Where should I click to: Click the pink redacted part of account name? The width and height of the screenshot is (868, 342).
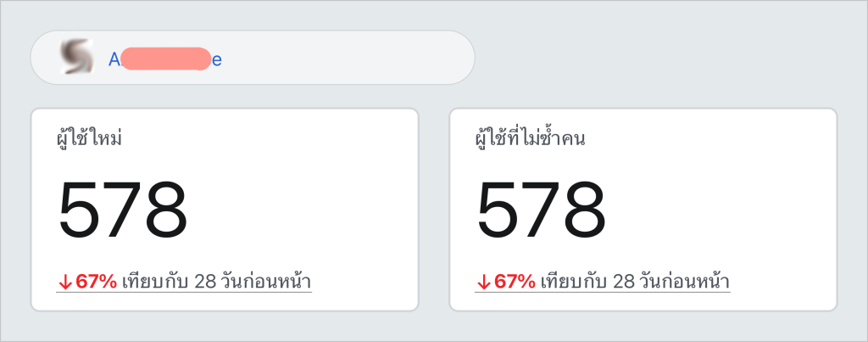[x=165, y=59]
